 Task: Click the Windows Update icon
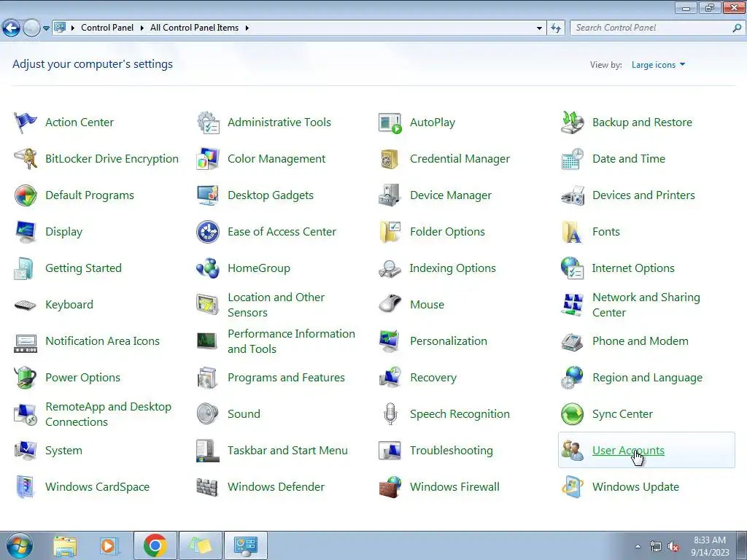(x=573, y=487)
